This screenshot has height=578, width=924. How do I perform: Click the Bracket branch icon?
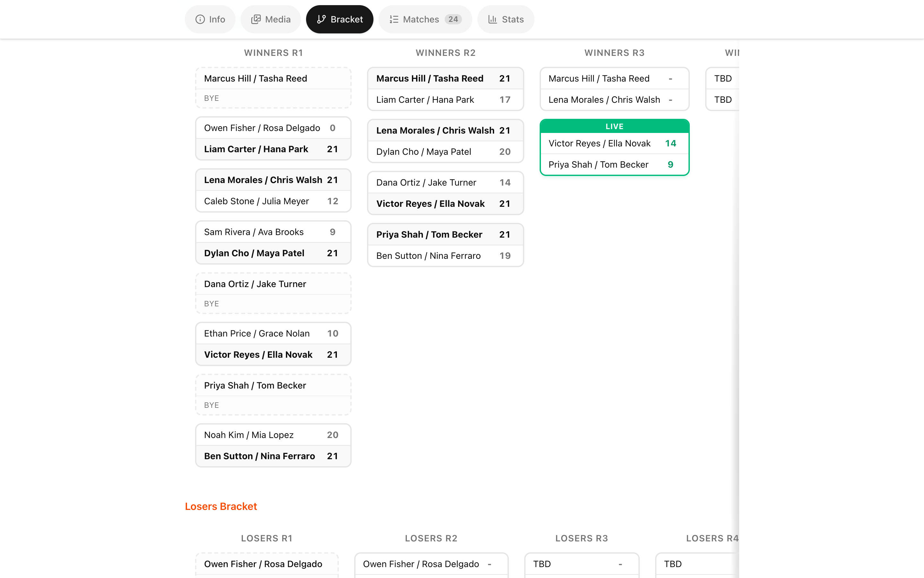click(x=321, y=19)
